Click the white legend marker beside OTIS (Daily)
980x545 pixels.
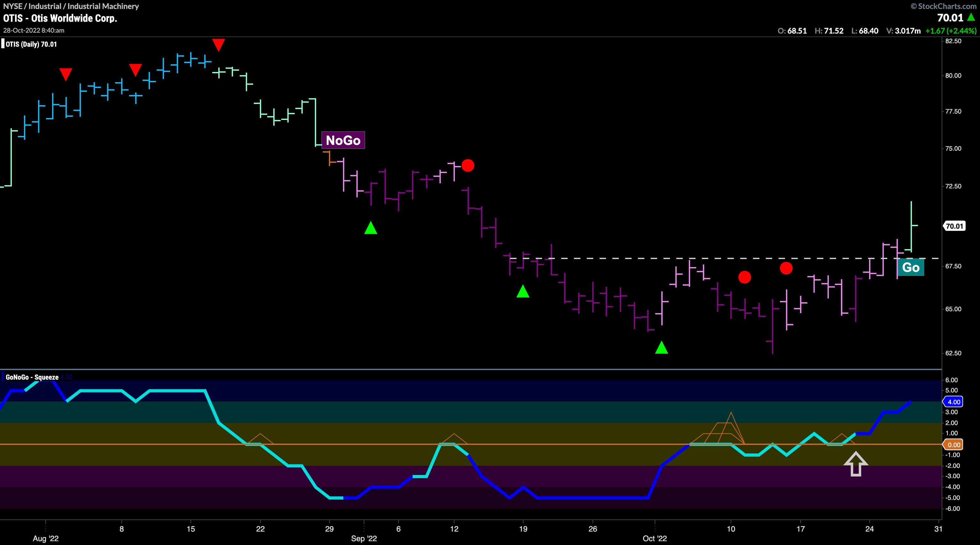3,44
